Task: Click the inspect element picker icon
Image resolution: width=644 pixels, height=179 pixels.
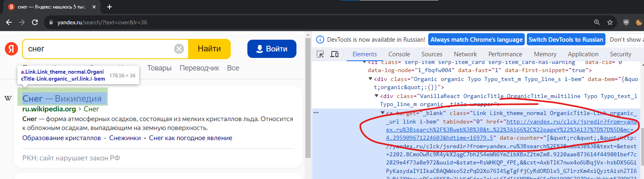Action: (x=320, y=54)
